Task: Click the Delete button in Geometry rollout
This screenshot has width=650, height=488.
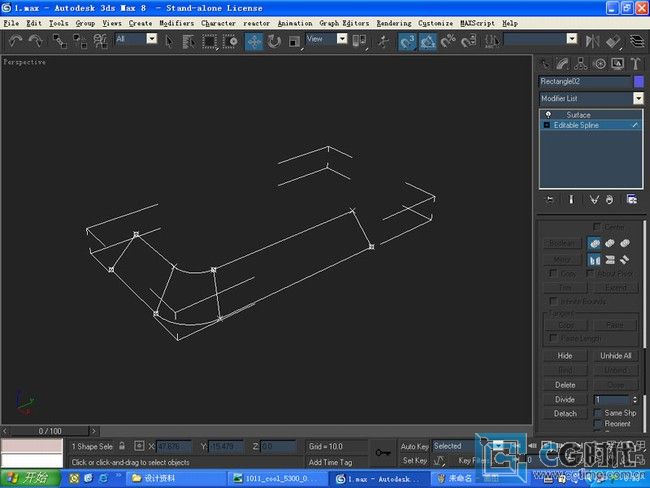Action: click(565, 385)
